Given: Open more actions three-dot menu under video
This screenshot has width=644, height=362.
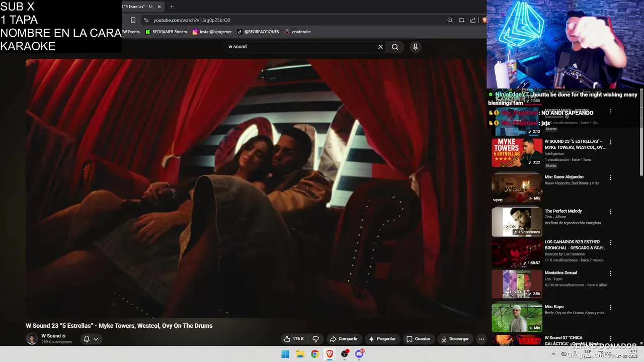Looking at the screenshot, I should pyautogui.click(x=481, y=339).
